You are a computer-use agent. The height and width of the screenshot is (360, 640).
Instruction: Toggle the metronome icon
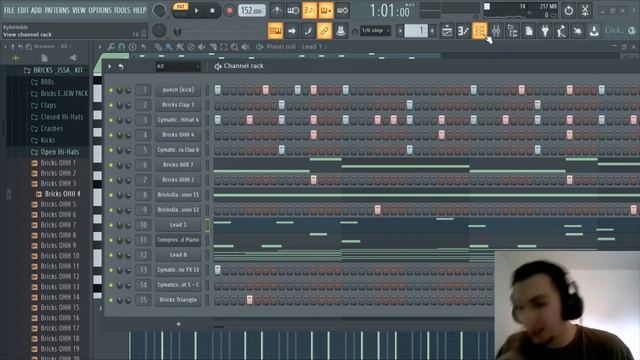coord(277,11)
